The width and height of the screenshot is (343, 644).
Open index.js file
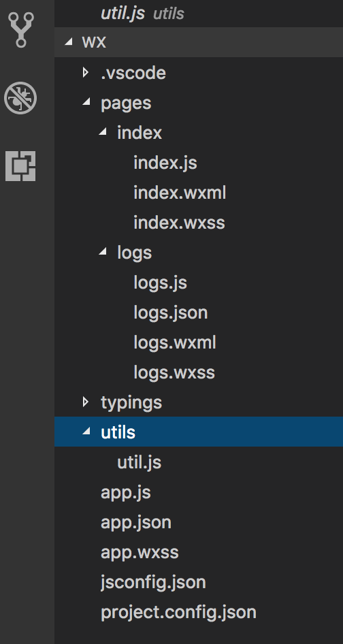click(x=165, y=163)
